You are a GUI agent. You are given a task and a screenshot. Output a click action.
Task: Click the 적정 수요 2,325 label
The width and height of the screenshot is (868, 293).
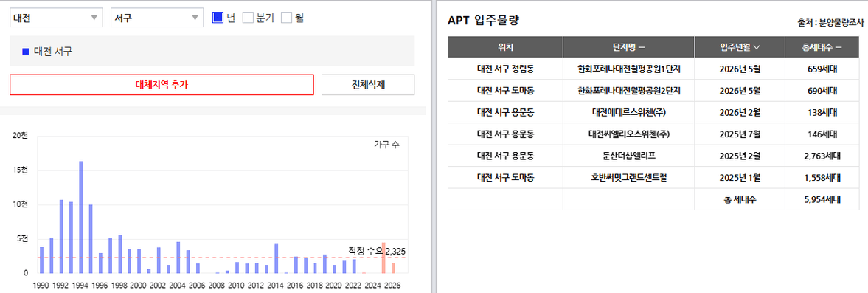pos(377,251)
